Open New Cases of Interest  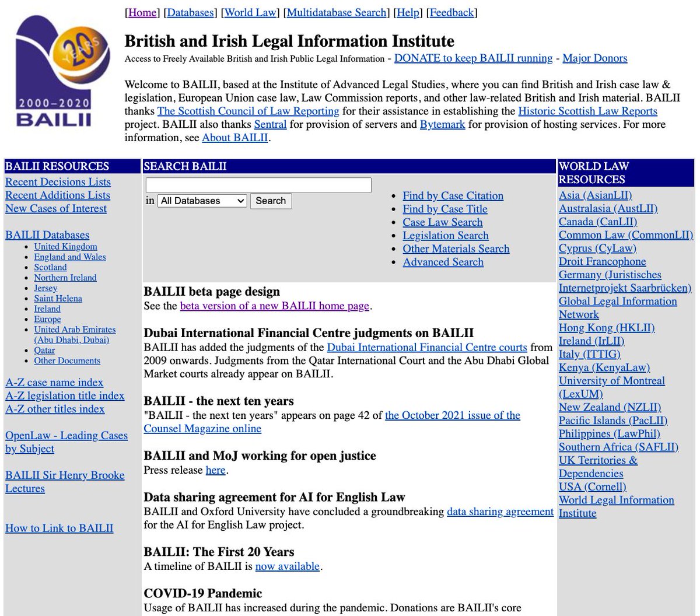[x=56, y=208]
